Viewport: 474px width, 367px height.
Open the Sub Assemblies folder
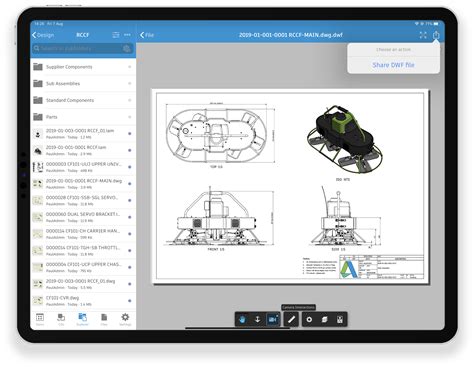(83, 84)
